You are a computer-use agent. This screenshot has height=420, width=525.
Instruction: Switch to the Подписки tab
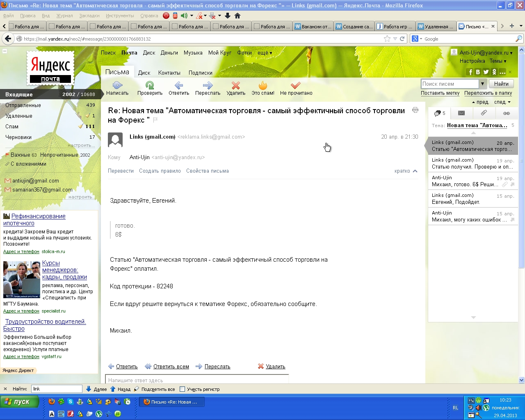pos(200,73)
